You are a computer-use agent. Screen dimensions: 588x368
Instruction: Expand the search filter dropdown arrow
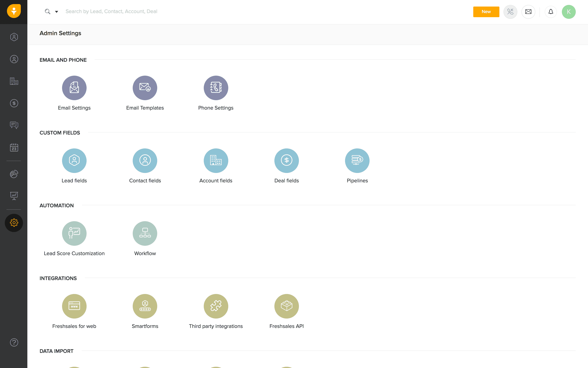click(x=57, y=12)
